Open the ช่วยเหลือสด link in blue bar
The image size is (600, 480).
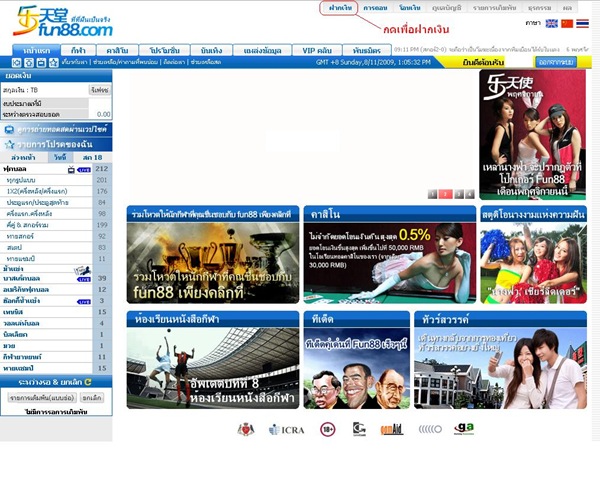(205, 62)
